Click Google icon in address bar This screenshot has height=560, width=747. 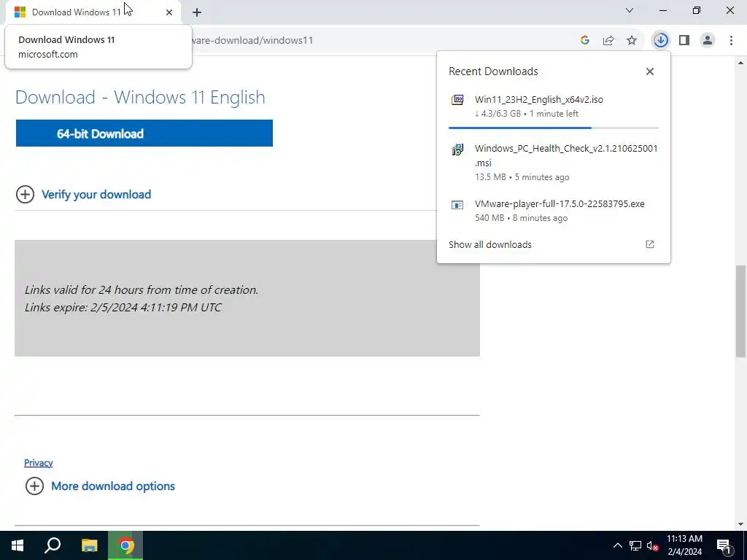(x=585, y=40)
